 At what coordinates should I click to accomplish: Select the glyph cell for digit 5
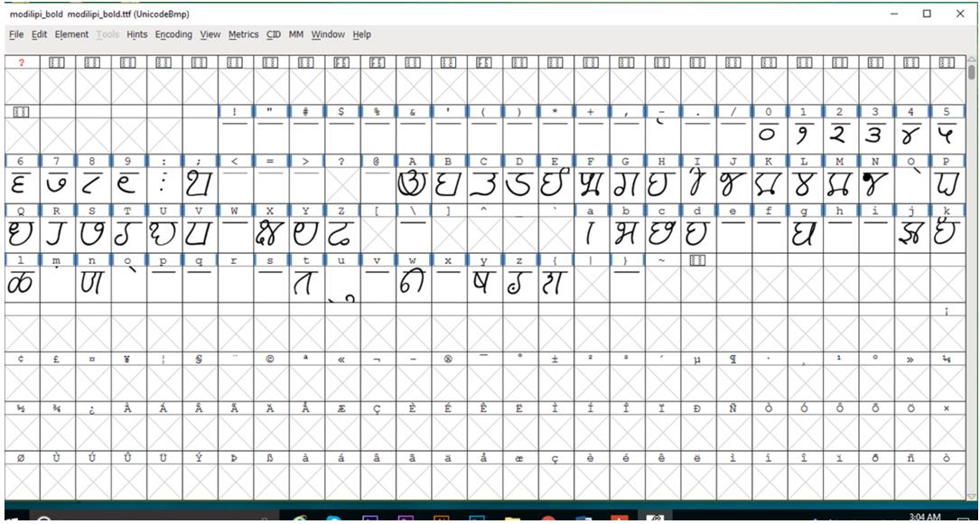coord(947,135)
